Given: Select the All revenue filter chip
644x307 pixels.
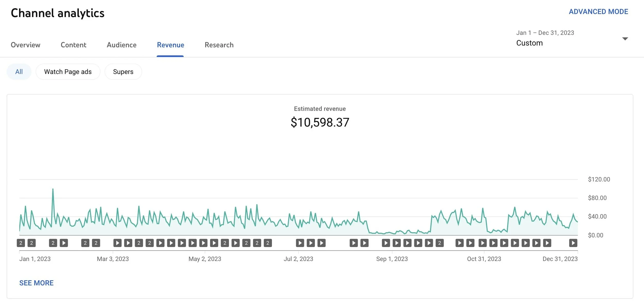Looking at the screenshot, I should [x=19, y=72].
